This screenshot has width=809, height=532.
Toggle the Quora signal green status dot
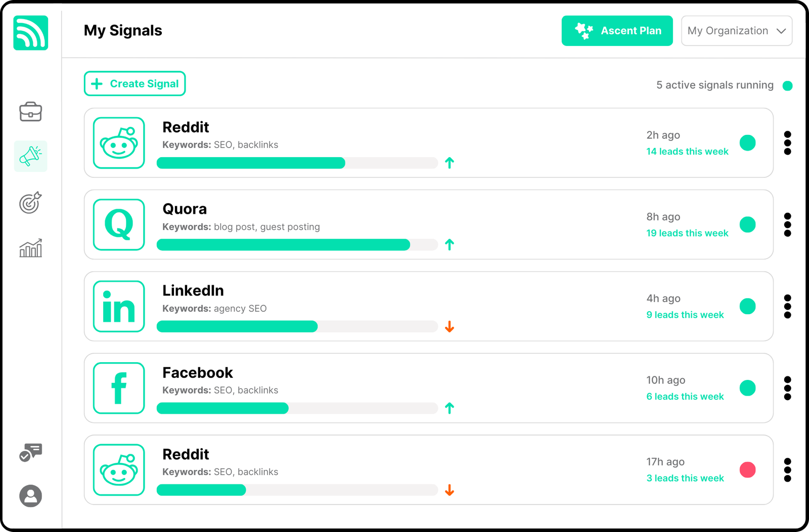pyautogui.click(x=747, y=225)
